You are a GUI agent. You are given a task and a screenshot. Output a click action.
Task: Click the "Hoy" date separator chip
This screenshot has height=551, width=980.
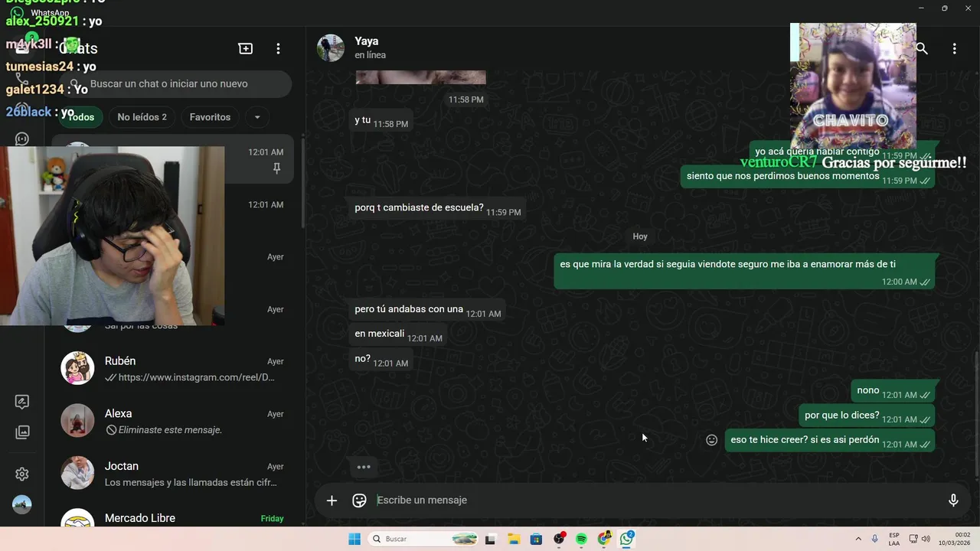pyautogui.click(x=640, y=236)
